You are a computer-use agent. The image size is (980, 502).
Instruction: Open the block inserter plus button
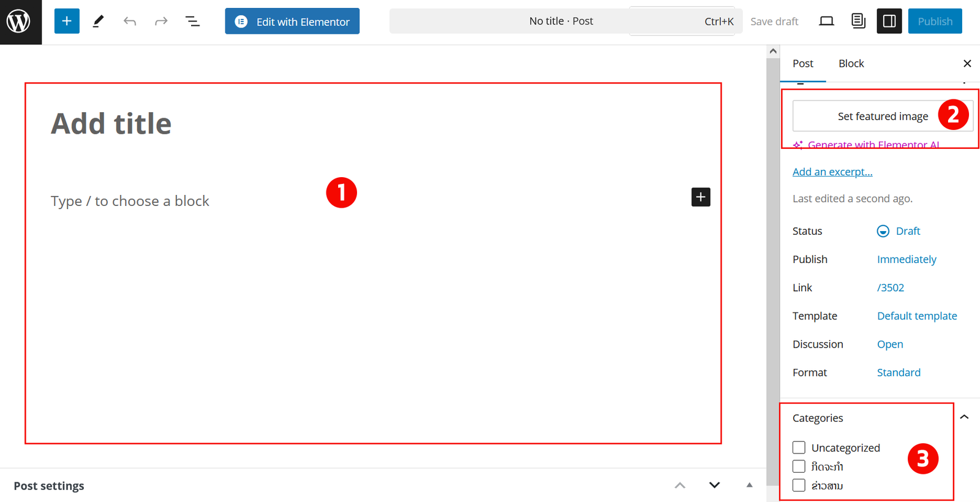pyautogui.click(x=67, y=21)
